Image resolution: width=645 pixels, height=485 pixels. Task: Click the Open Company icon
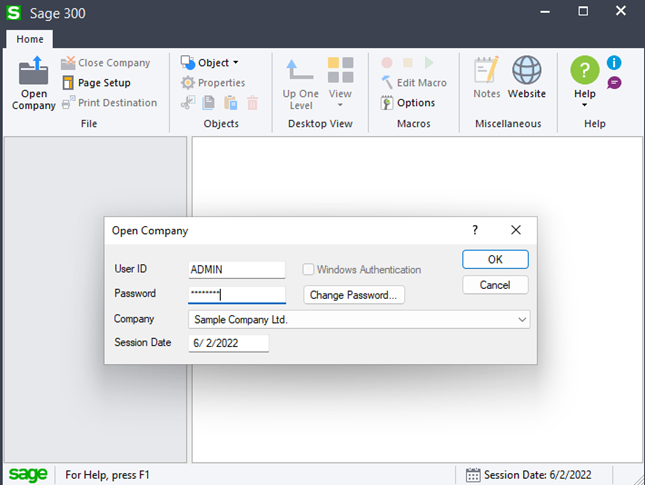tap(33, 72)
